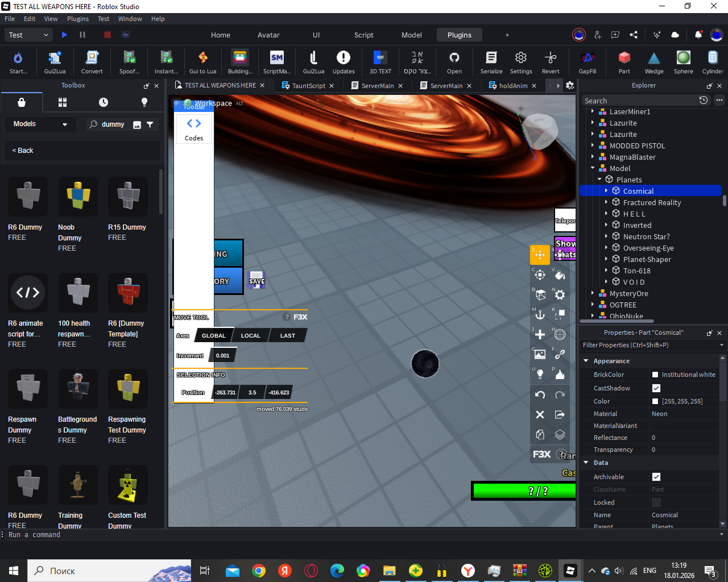Open the Plugins menu
This screenshot has height=582, width=728.
78,19
